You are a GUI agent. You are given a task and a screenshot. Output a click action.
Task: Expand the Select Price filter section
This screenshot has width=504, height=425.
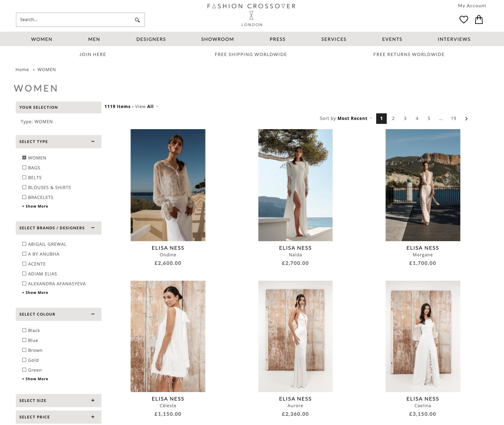(x=93, y=417)
